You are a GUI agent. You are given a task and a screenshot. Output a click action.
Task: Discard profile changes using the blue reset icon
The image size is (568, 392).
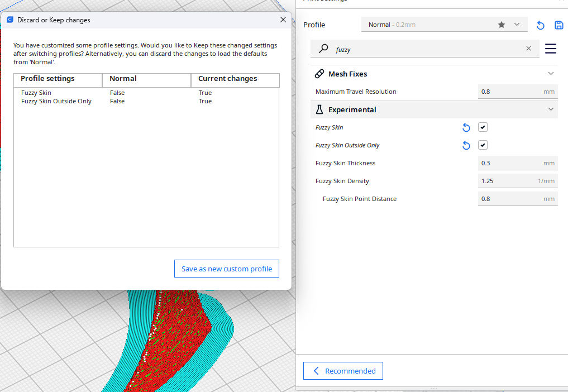(x=540, y=25)
